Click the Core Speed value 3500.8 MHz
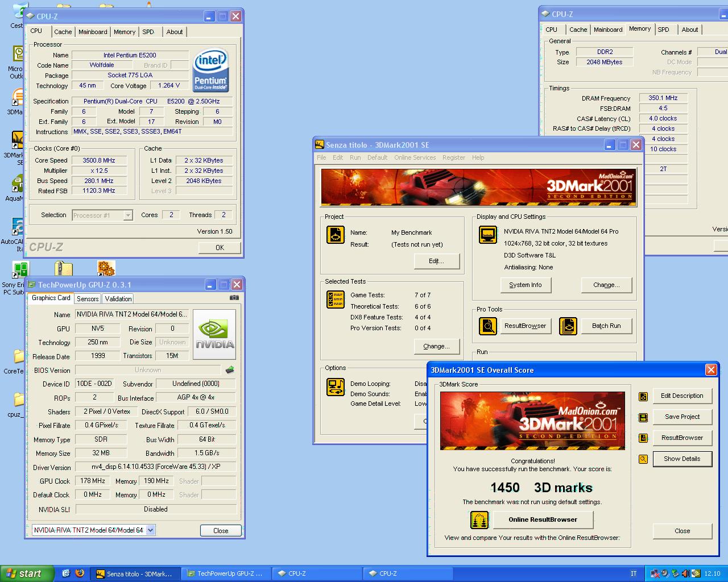The width and height of the screenshot is (728, 582). (x=99, y=160)
